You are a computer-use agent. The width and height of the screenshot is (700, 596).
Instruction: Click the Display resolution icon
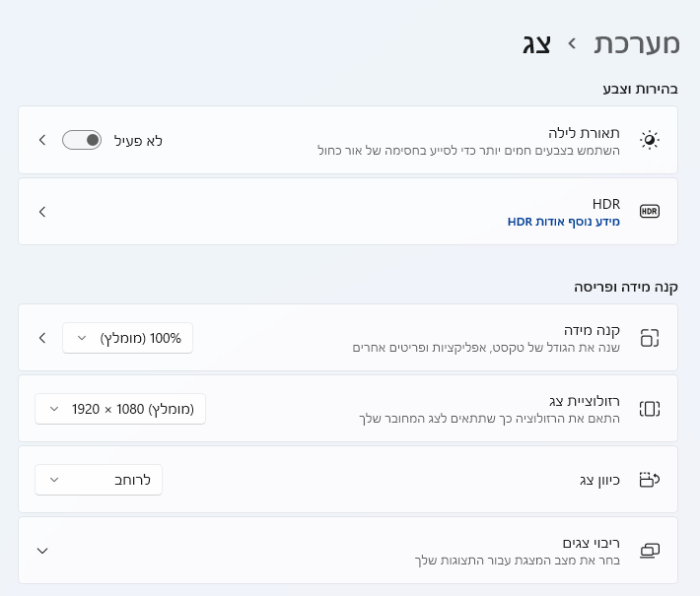click(x=649, y=408)
